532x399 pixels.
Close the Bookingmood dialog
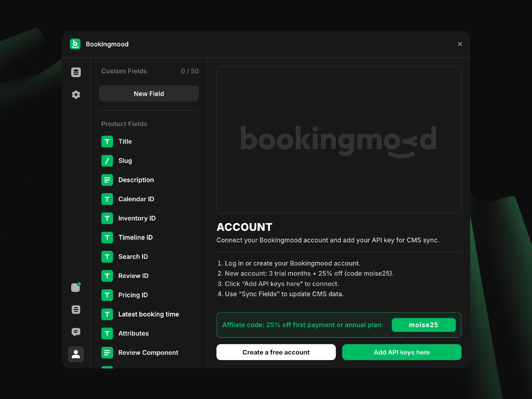(460, 44)
